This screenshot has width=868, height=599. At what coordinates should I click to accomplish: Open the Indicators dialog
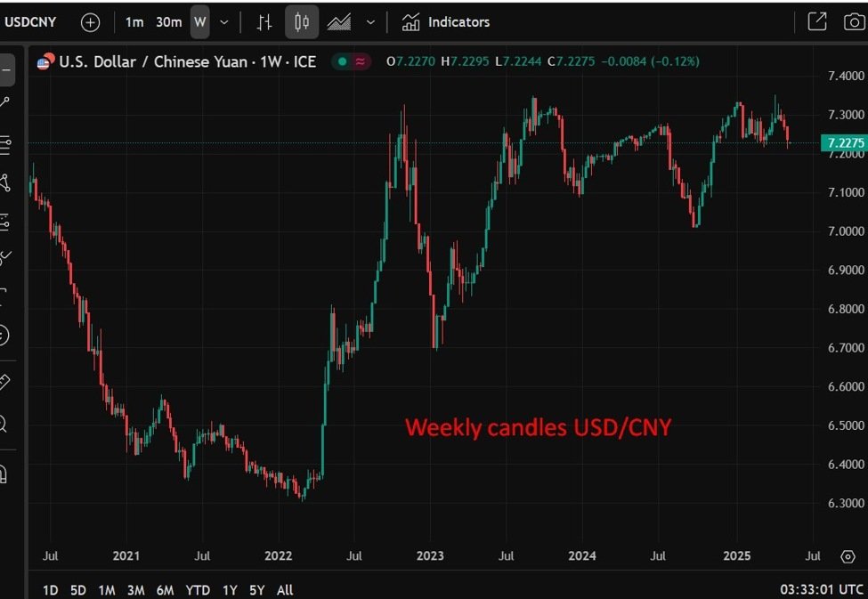coord(446,22)
